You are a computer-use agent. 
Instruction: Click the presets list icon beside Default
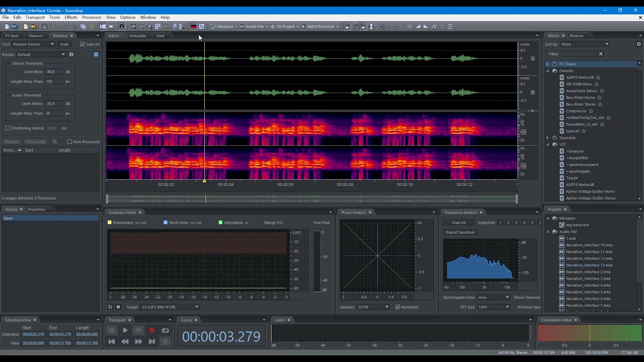(71, 54)
